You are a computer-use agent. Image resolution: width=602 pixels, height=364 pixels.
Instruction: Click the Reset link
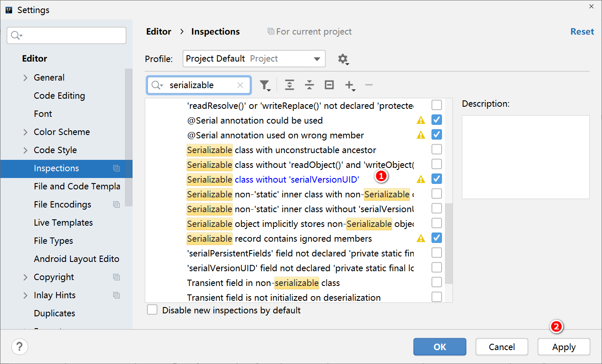click(x=582, y=32)
